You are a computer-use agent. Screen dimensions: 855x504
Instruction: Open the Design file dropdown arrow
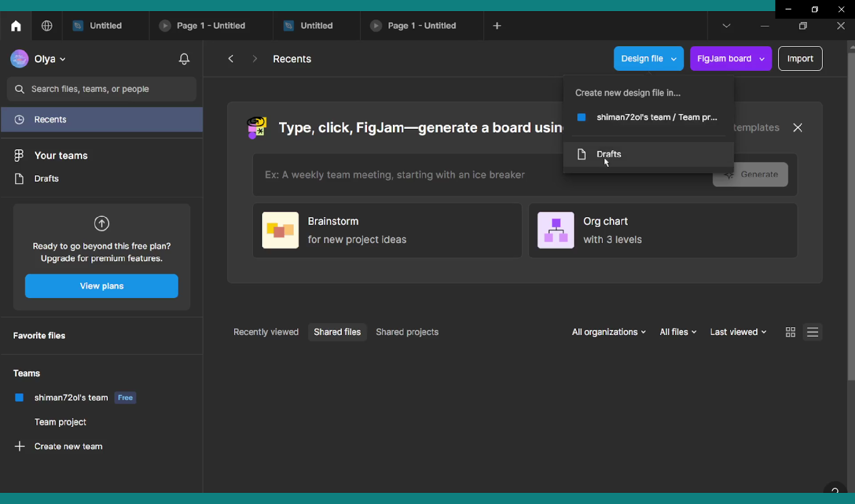(x=674, y=59)
